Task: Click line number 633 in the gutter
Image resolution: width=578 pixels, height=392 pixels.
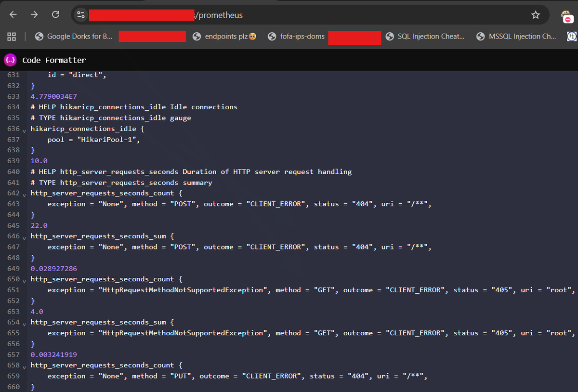Action: point(13,96)
